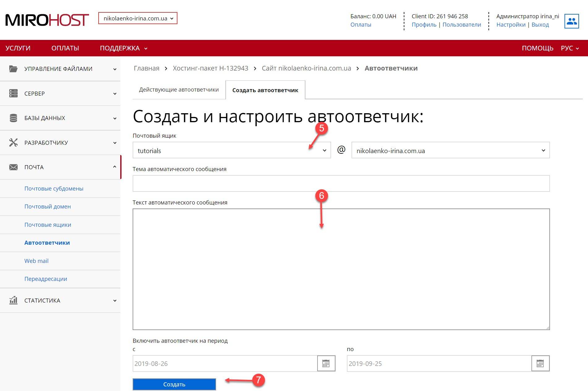The width and height of the screenshot is (588, 391).
Task: Click the Выход logout link
Action: [540, 25]
